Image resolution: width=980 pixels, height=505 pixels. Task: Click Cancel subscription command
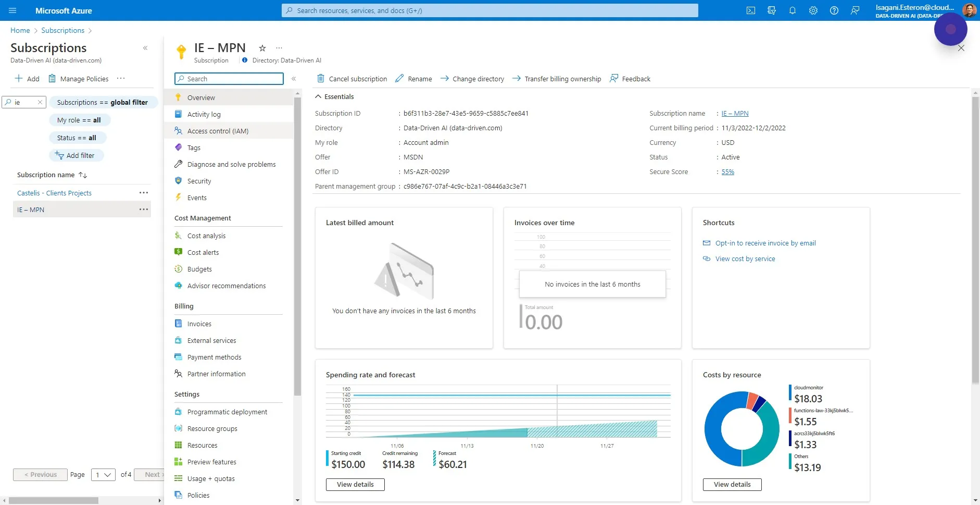(352, 79)
